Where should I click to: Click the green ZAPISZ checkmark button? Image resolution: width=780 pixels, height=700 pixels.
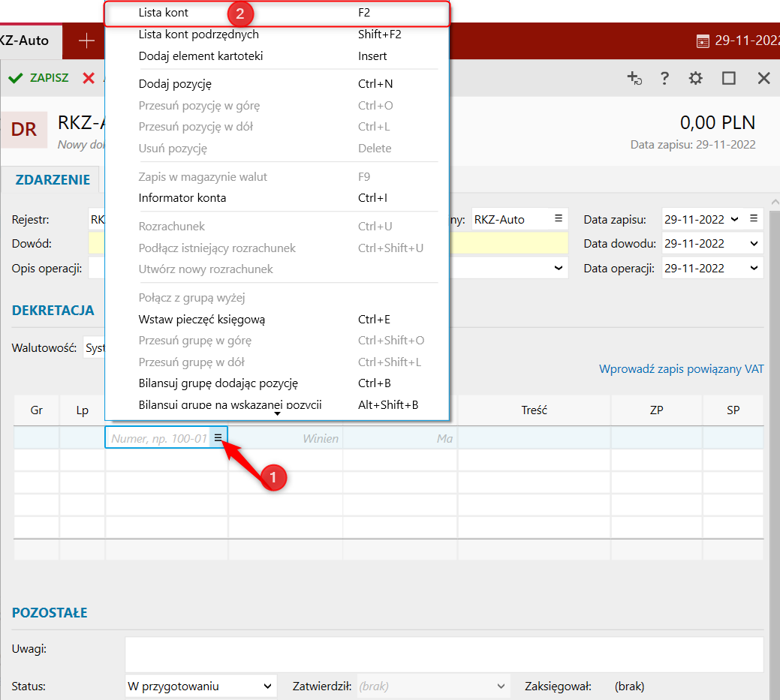click(x=39, y=78)
